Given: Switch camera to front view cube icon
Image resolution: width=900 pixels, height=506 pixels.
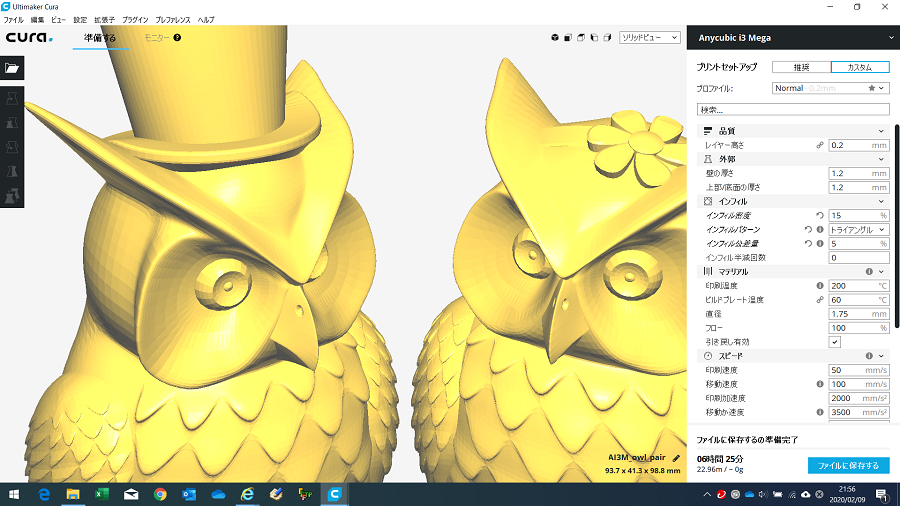Looking at the screenshot, I should 568,37.
